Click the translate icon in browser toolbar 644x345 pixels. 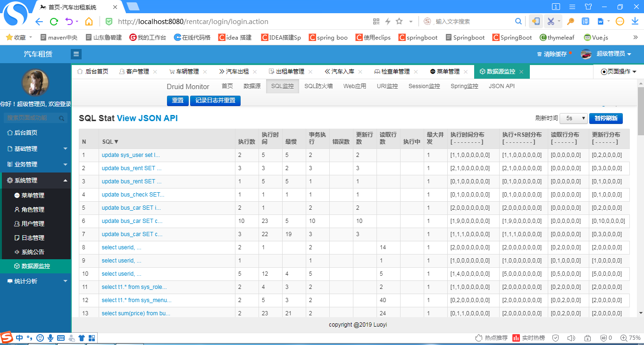[x=585, y=21]
